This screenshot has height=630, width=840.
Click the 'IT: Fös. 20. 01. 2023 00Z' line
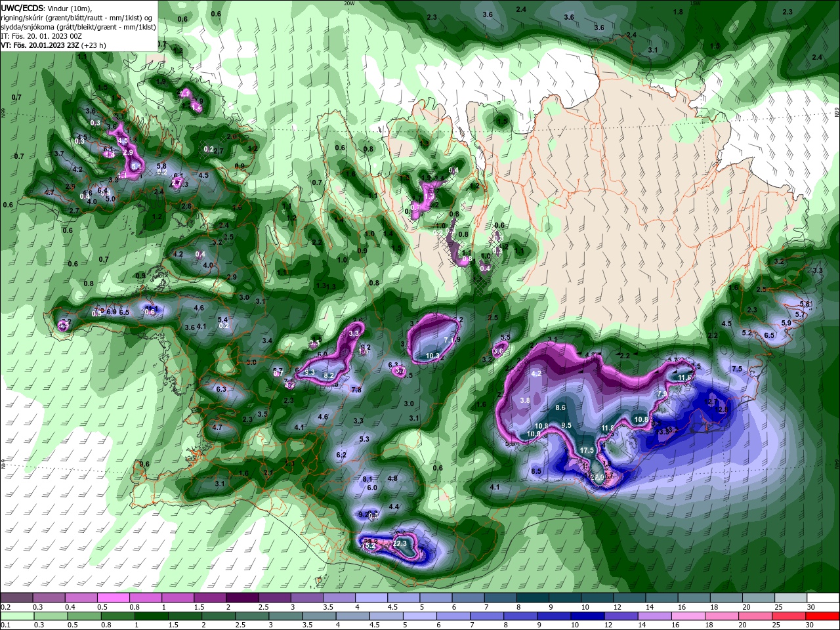[x=41, y=36]
